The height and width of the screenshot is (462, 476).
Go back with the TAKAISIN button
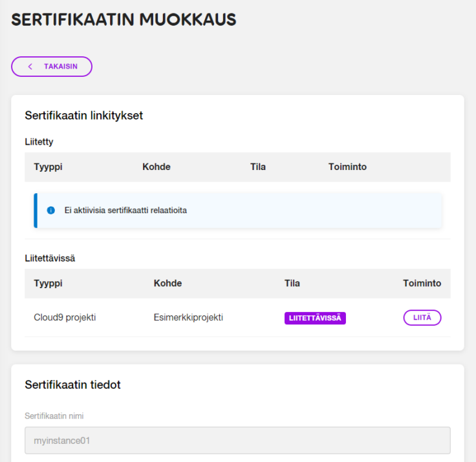[x=52, y=67]
